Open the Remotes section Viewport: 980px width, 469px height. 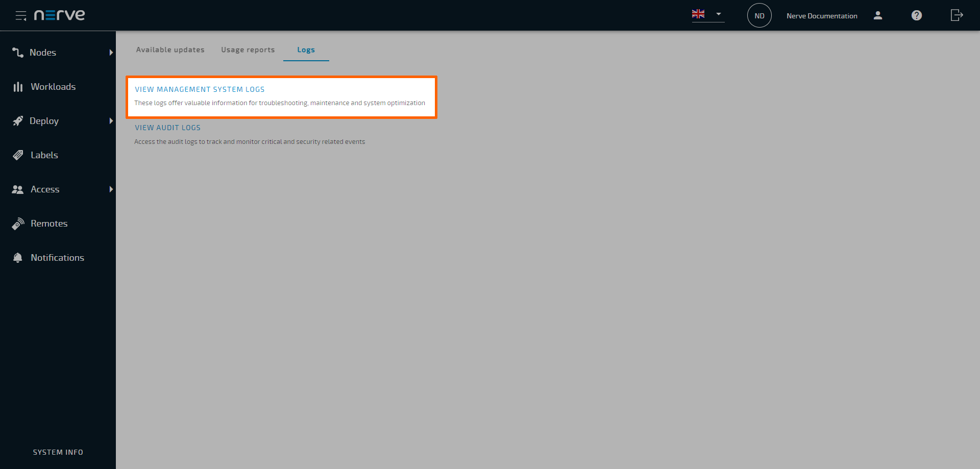click(17, 224)
